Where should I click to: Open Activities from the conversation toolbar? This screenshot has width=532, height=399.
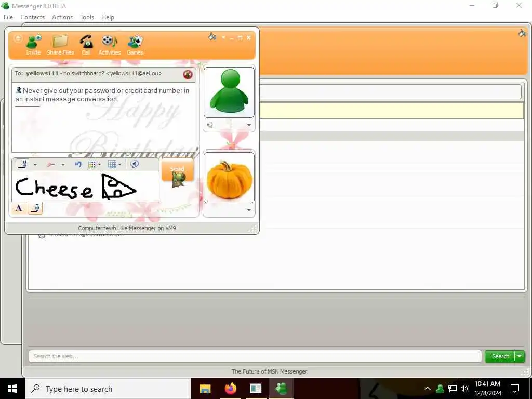point(109,45)
